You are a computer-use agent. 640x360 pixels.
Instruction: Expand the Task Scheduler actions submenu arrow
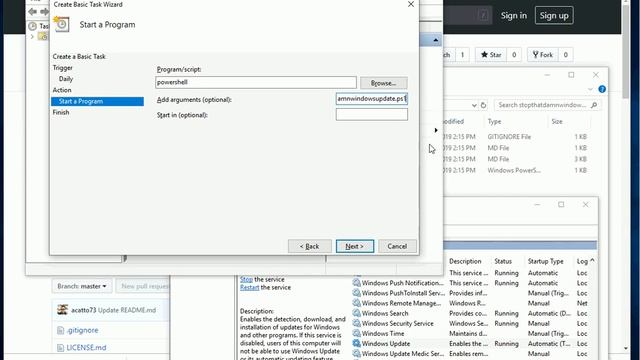tap(436, 130)
